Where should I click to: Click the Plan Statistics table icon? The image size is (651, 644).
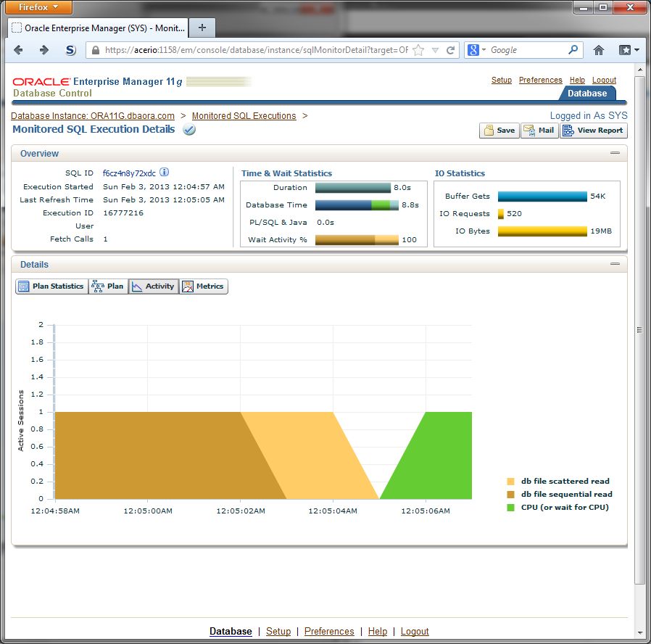coord(24,286)
